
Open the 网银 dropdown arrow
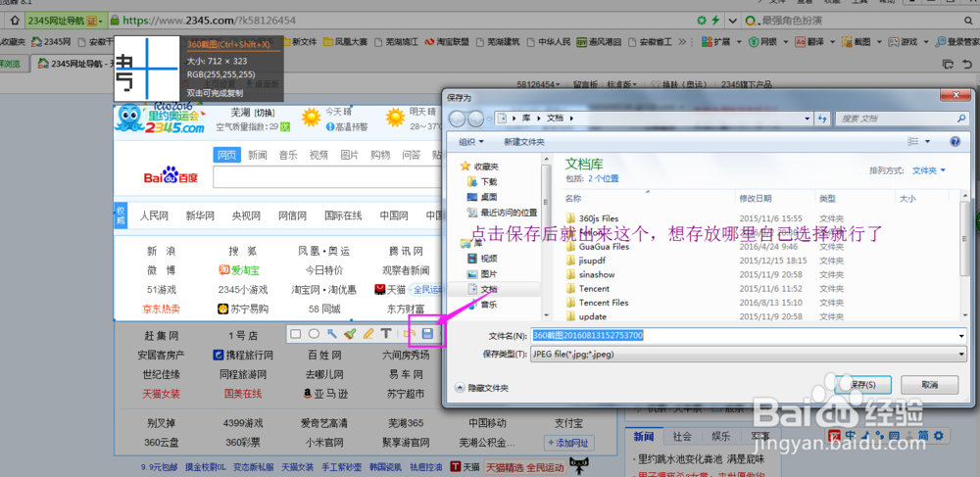[x=785, y=42]
